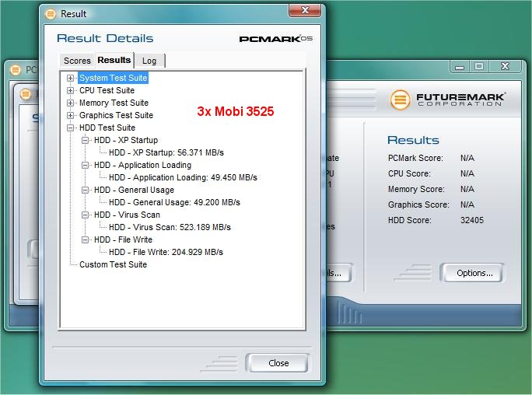The image size is (532, 395).
Task: Expand the Memory Test Suite node
Action: coord(70,103)
